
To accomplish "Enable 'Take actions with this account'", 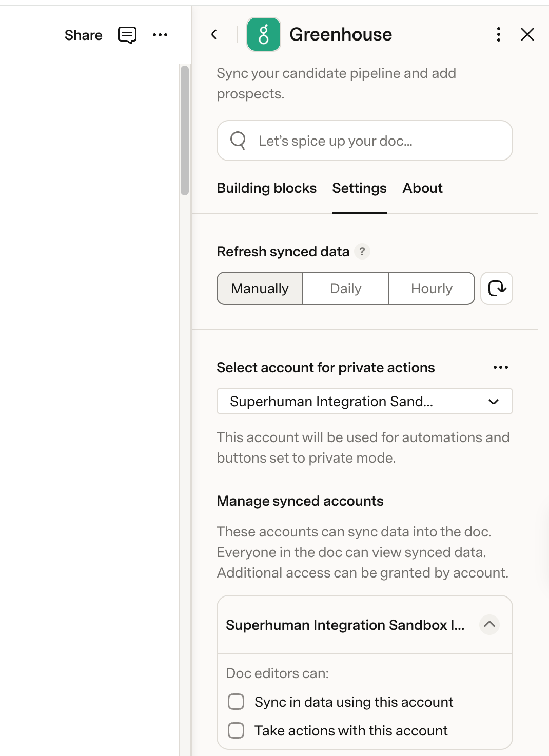I will pos(236,730).
